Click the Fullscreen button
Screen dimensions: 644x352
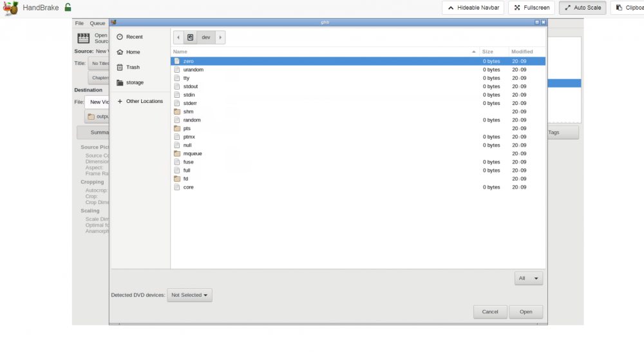click(x=531, y=8)
